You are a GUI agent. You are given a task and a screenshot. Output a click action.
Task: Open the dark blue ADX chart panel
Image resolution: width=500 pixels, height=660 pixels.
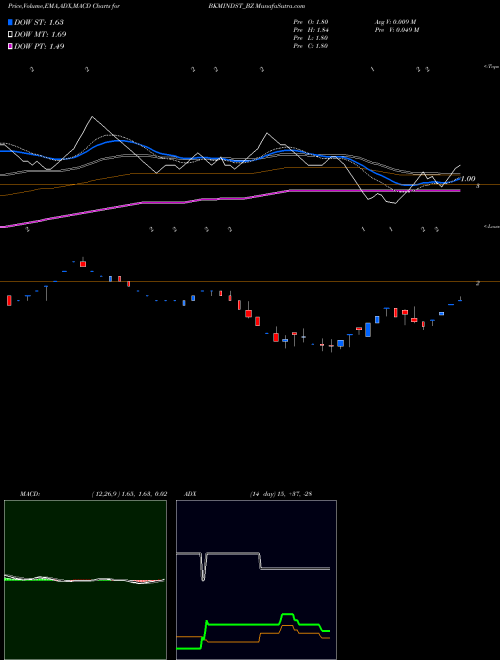tap(256, 580)
